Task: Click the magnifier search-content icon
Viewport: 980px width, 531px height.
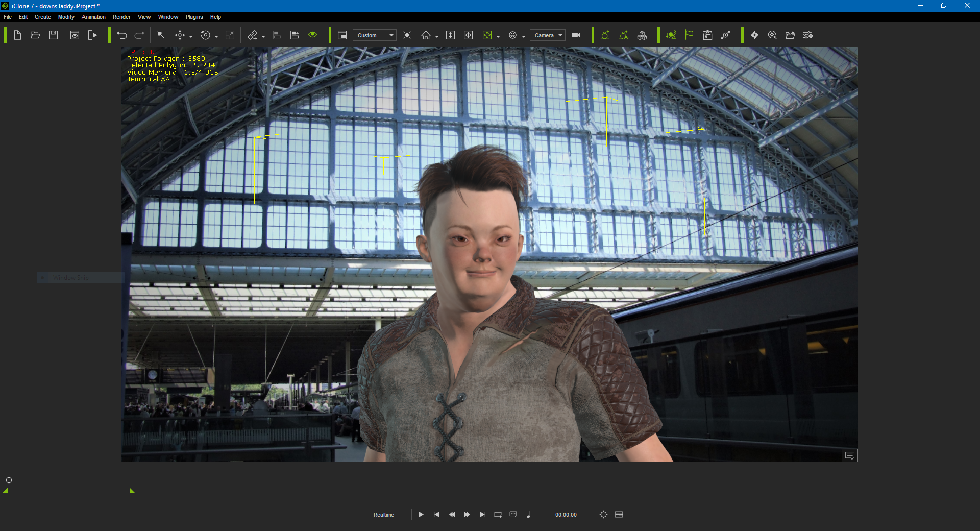Action: (772, 35)
